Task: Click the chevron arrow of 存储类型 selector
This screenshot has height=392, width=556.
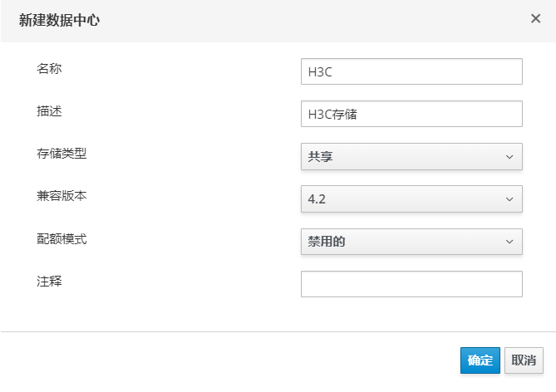Action: click(509, 156)
